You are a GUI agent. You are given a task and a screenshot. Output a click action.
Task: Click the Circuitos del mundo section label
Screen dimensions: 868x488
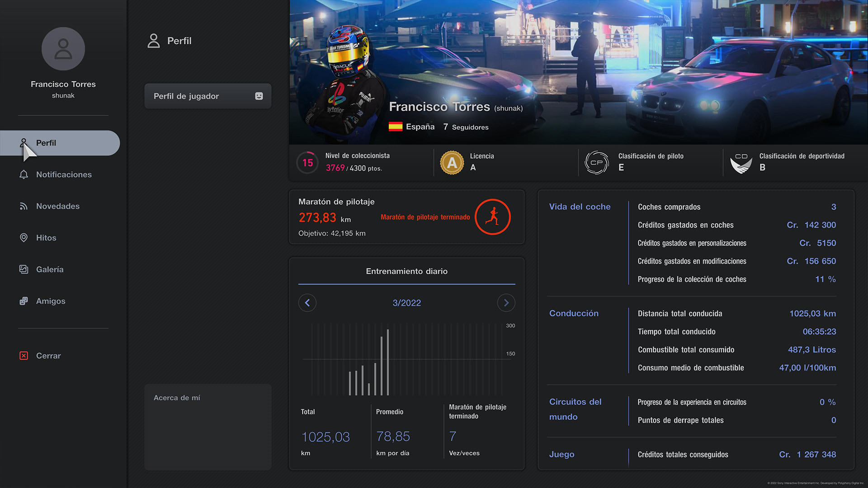tap(575, 409)
